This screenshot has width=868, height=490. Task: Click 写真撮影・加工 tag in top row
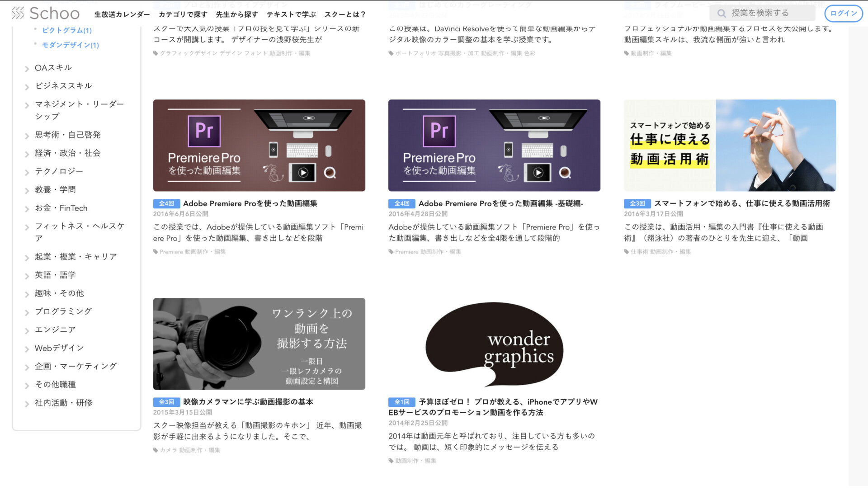click(458, 54)
